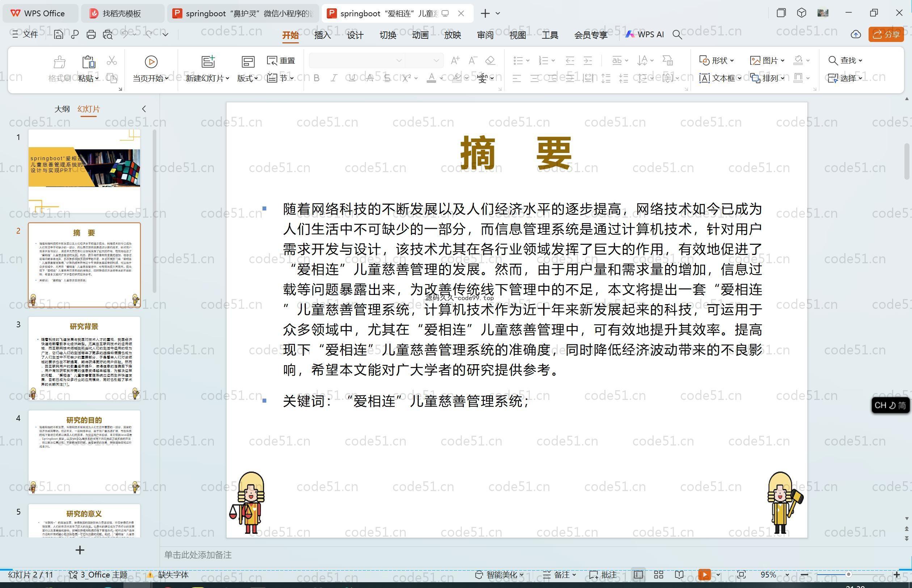Image resolution: width=912 pixels, height=588 pixels.
Task: Click the Cut scissors icon
Action: click(x=111, y=60)
